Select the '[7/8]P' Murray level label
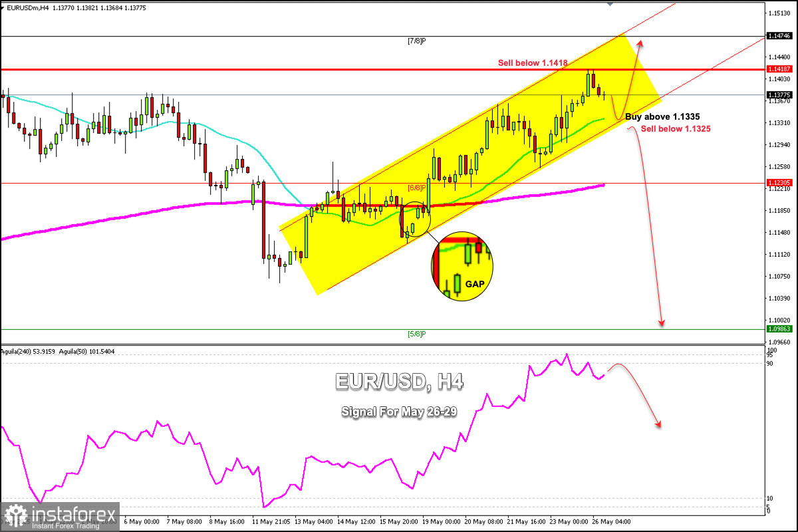 tap(417, 41)
